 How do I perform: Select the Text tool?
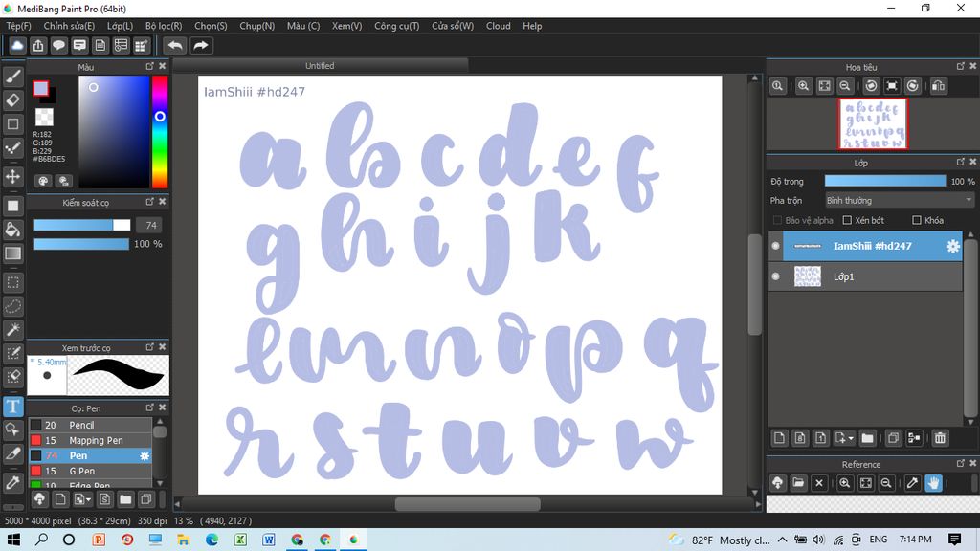pyautogui.click(x=13, y=407)
